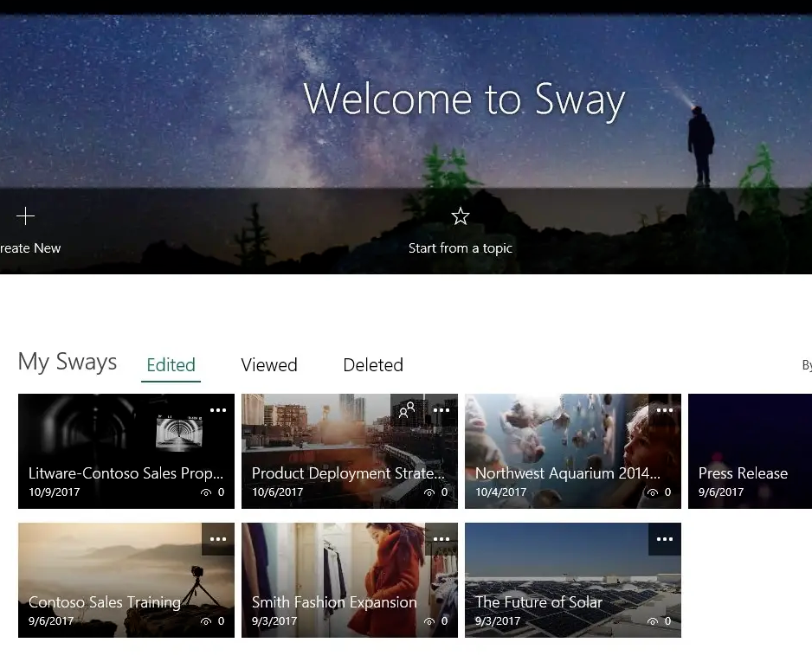Click the ellipsis icon on Northwest Aquarium 2014
The width and height of the screenshot is (812, 662).
tap(665, 409)
